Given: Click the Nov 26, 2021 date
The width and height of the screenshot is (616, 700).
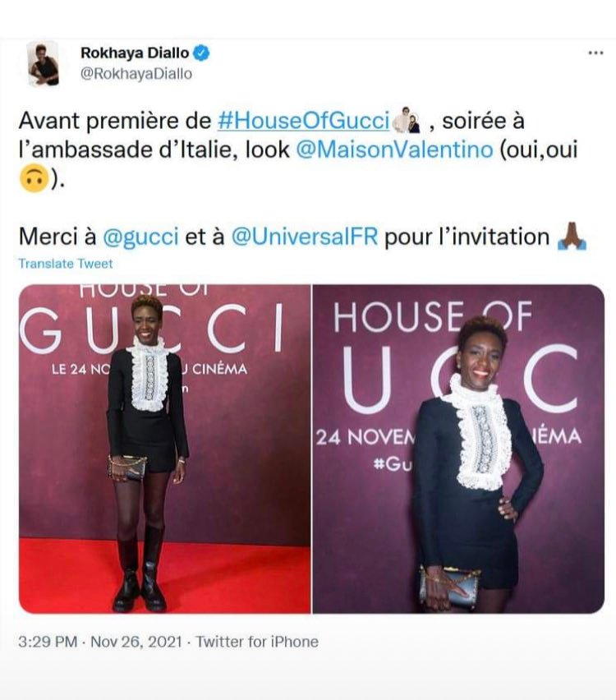Looking at the screenshot, I should 136,642.
